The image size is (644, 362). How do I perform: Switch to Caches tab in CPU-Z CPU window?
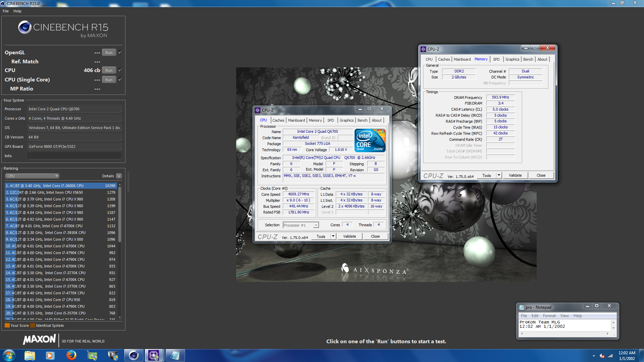click(278, 120)
